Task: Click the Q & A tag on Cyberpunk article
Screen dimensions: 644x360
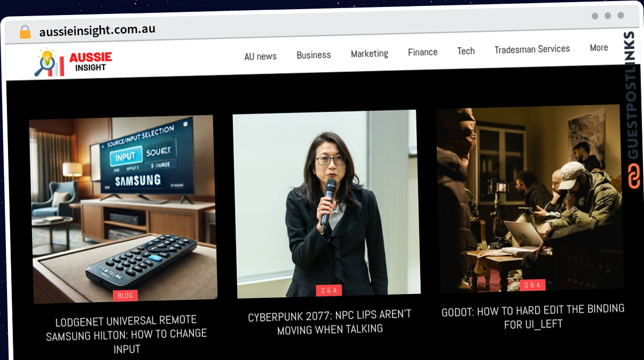Action: pyautogui.click(x=329, y=290)
